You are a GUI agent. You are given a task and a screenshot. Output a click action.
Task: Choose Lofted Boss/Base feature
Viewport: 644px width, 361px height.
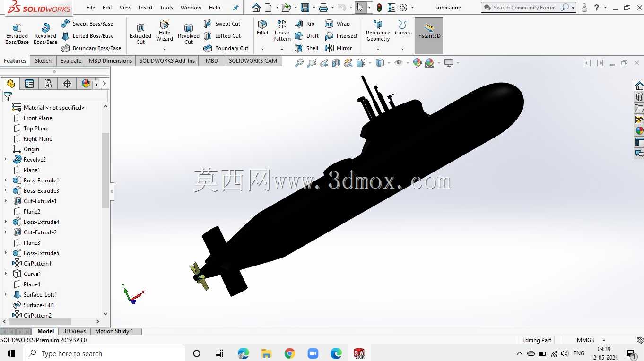(x=87, y=36)
